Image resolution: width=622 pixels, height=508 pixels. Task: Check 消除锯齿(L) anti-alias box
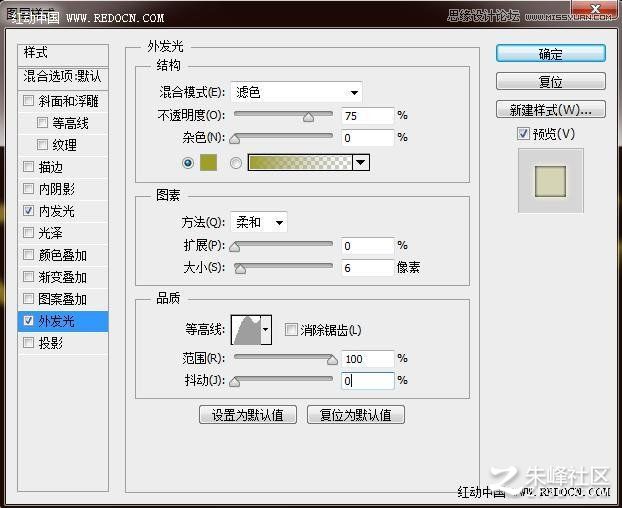(x=291, y=330)
